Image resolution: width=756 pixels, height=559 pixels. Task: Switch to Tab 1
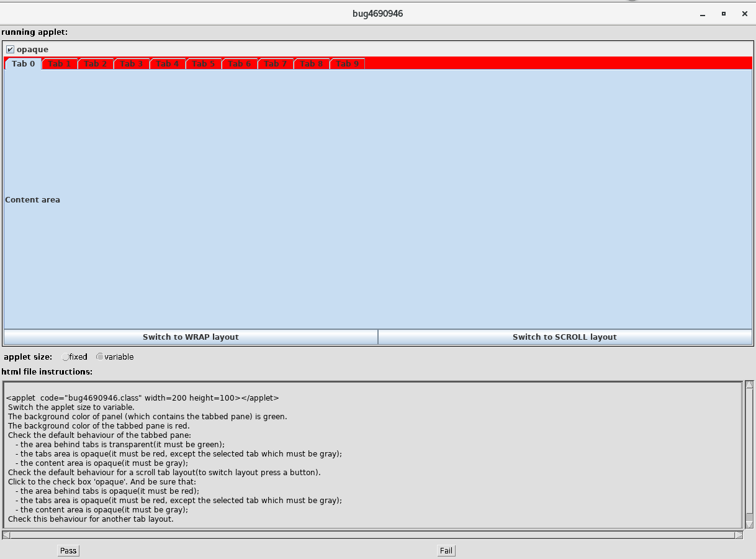point(60,64)
